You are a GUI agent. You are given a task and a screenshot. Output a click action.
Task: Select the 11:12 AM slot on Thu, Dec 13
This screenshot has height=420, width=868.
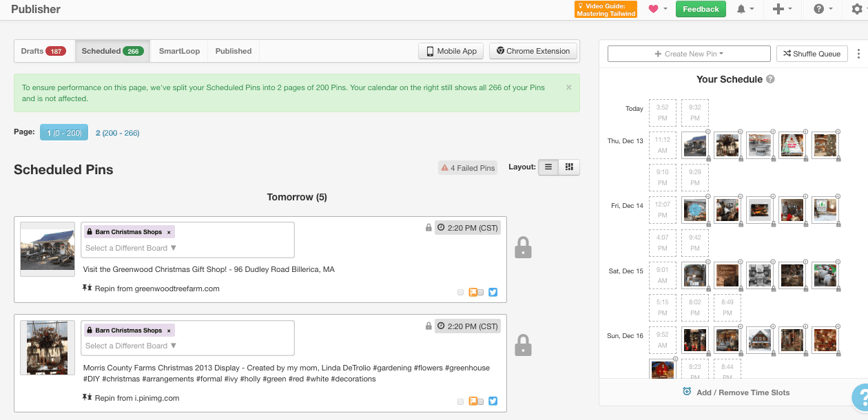[662, 145]
